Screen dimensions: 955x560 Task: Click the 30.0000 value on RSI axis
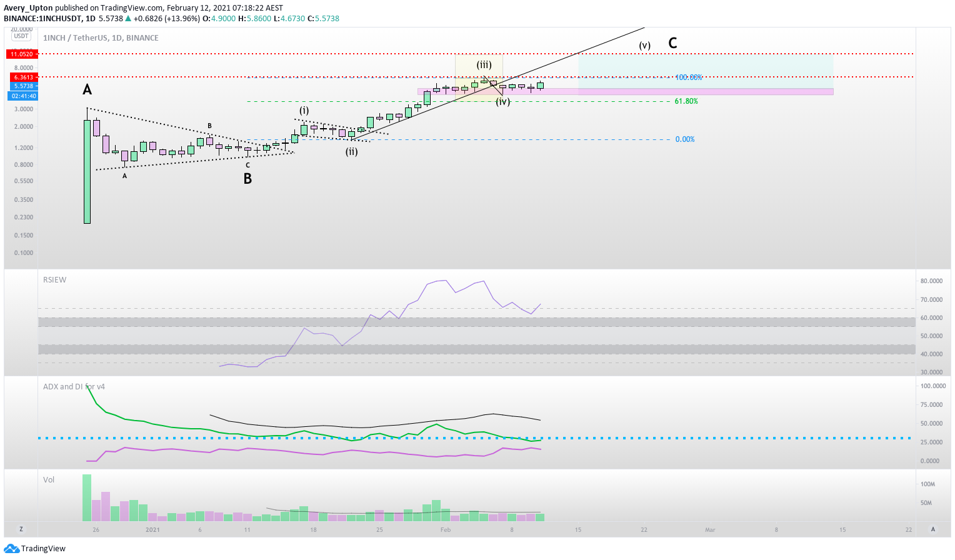point(931,372)
